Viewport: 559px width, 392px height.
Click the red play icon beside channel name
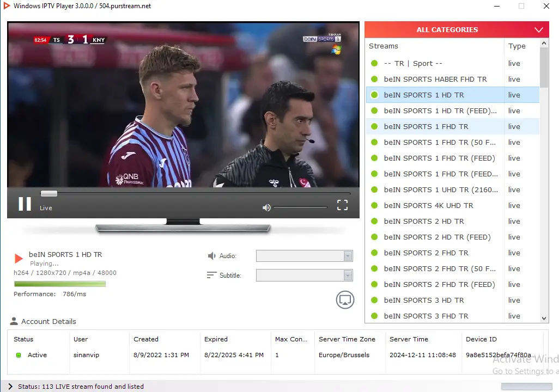coord(19,259)
